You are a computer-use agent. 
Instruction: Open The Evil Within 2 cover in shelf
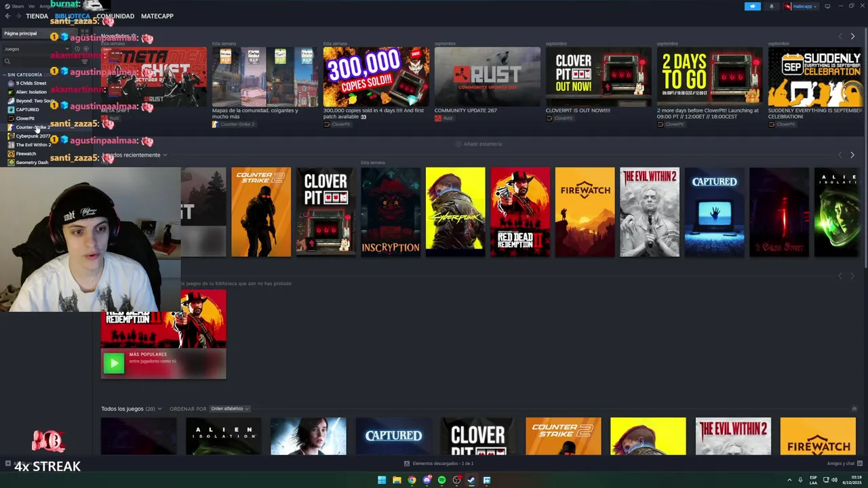pos(650,212)
